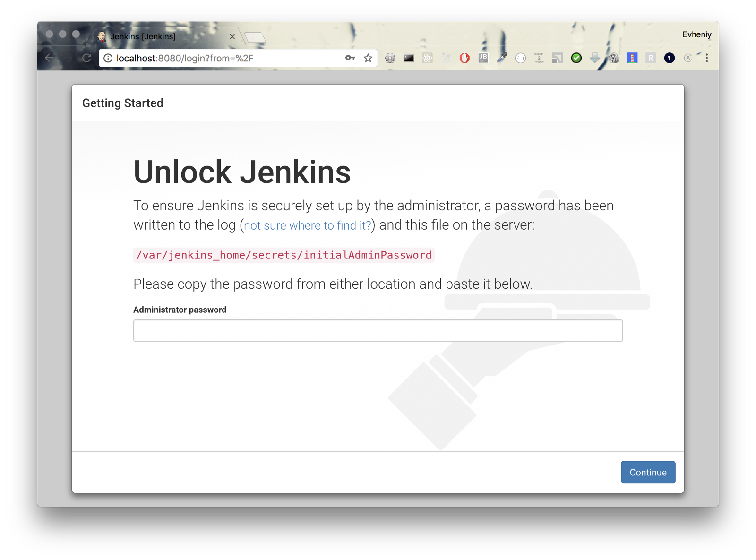Open the red stop-hand ad blocker extension
The image size is (756, 560).
pos(464,58)
